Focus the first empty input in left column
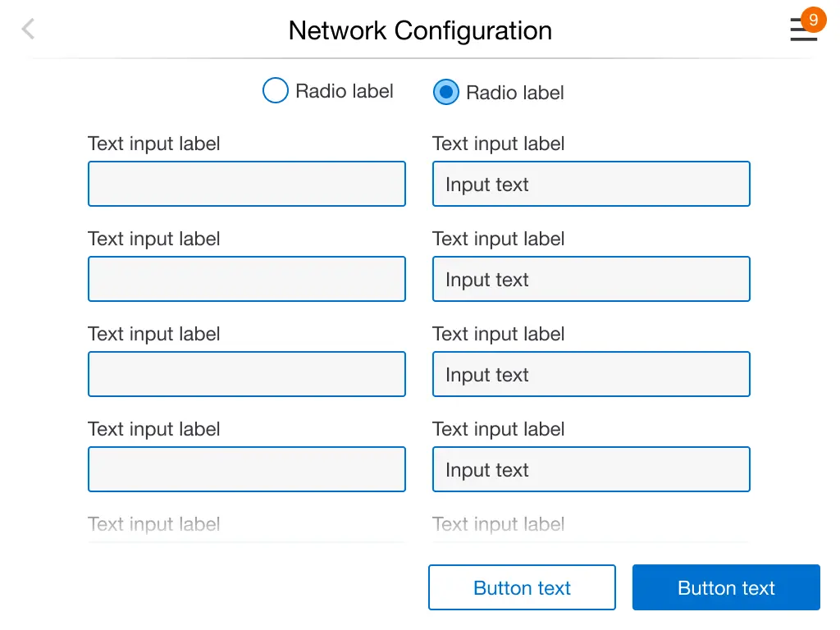Image resolution: width=840 pixels, height=630 pixels. coord(246,184)
